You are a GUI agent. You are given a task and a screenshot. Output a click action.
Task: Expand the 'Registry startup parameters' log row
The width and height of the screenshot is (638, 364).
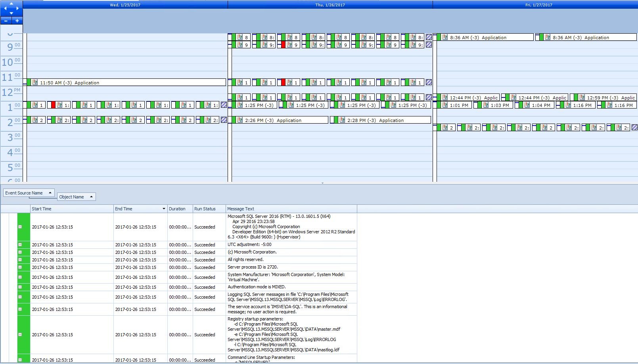coord(20,335)
